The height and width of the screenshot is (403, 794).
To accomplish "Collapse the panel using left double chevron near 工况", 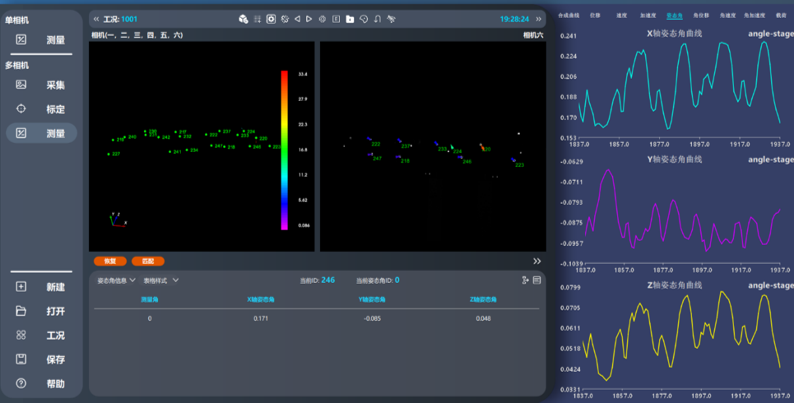I will (x=96, y=19).
